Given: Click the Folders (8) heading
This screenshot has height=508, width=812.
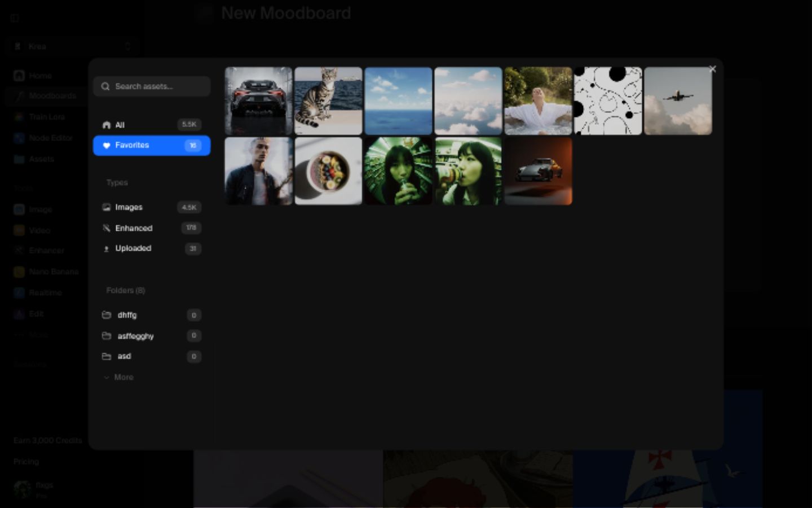Looking at the screenshot, I should 126,290.
